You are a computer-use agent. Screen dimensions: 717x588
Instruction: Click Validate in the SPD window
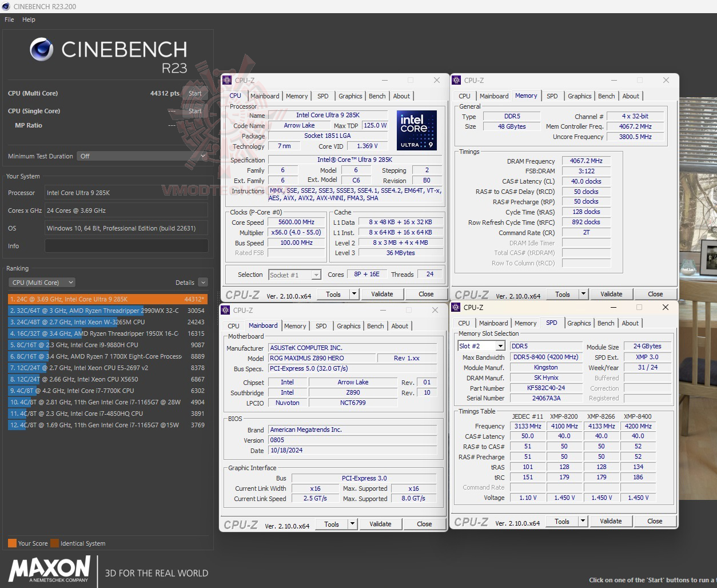610,521
